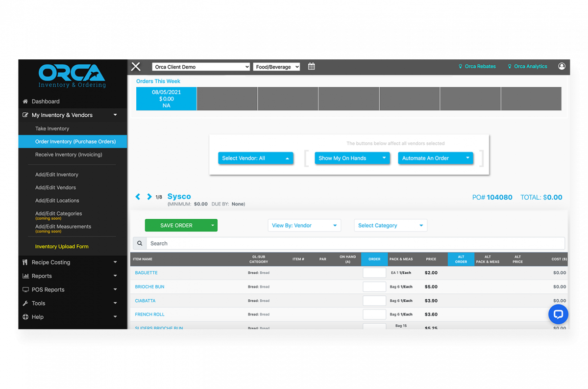Sort by ITEM NAME column header
Screen dimensions: 588x389
pyautogui.click(x=143, y=259)
